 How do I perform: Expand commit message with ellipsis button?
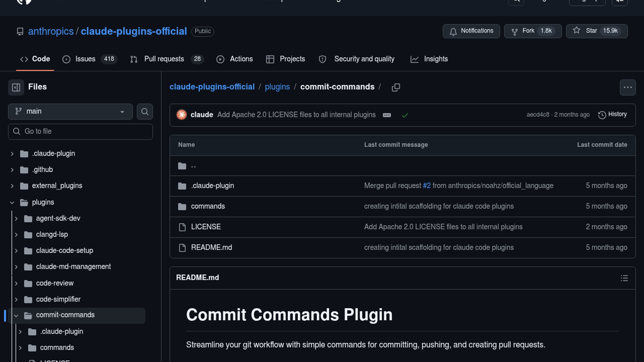pos(387,115)
